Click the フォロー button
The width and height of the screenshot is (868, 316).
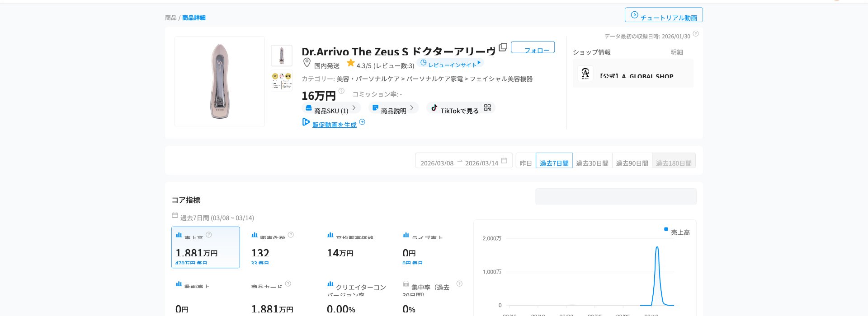pyautogui.click(x=533, y=47)
